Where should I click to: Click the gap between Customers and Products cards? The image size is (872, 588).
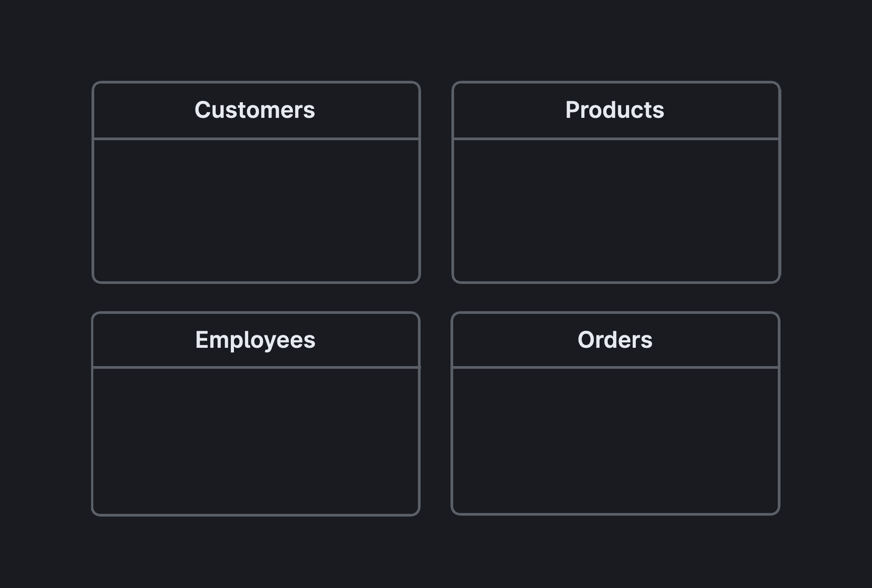click(x=436, y=182)
